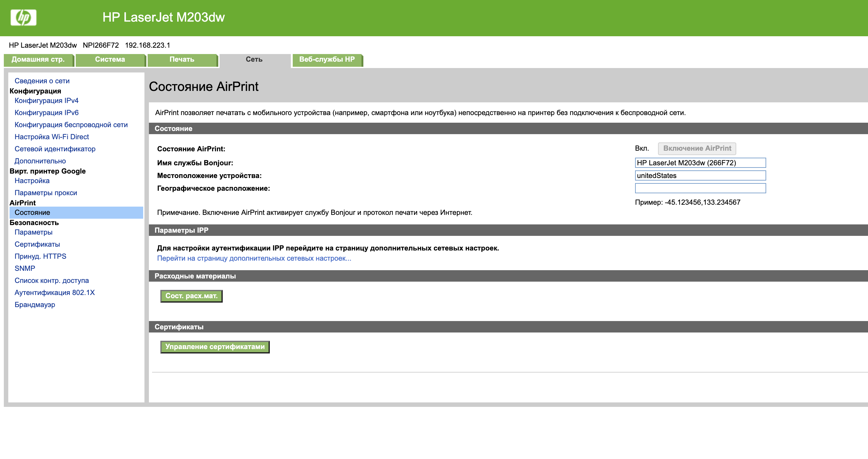Open Google printer Настройка link
868x459 pixels.
pyautogui.click(x=32, y=181)
